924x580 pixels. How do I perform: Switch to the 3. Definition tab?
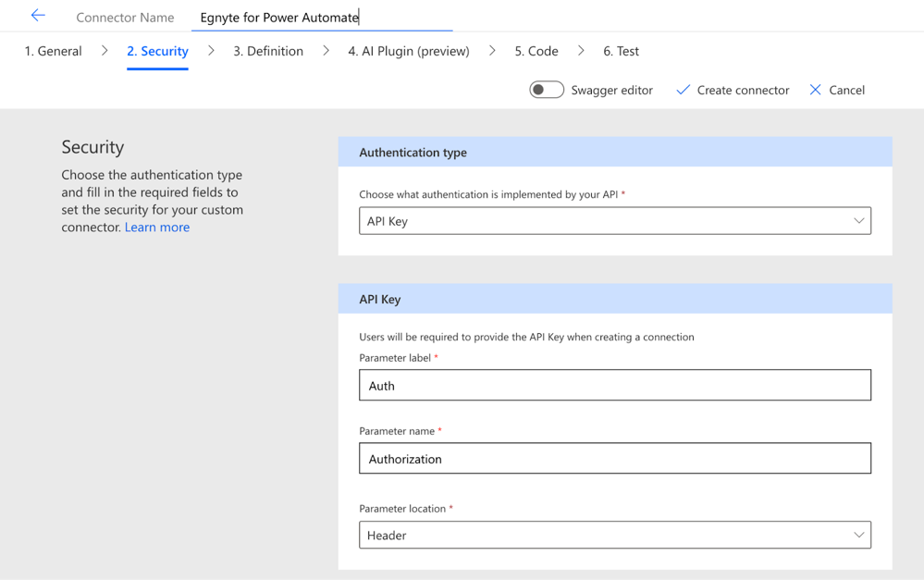tap(268, 51)
